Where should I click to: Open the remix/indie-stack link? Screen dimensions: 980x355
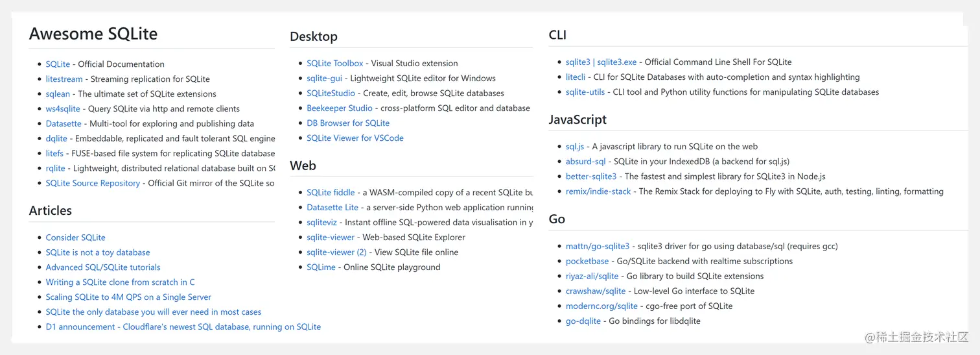tap(598, 191)
